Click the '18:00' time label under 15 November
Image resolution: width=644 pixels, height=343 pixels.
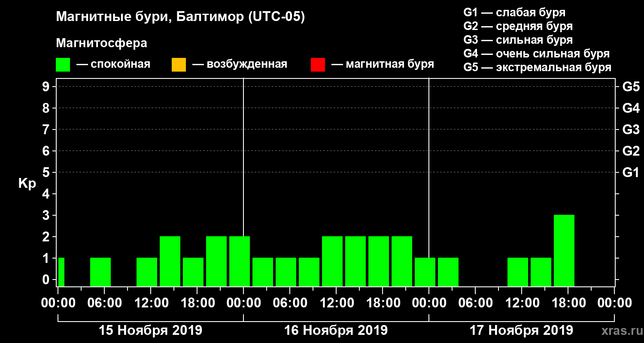pyautogui.click(x=197, y=303)
